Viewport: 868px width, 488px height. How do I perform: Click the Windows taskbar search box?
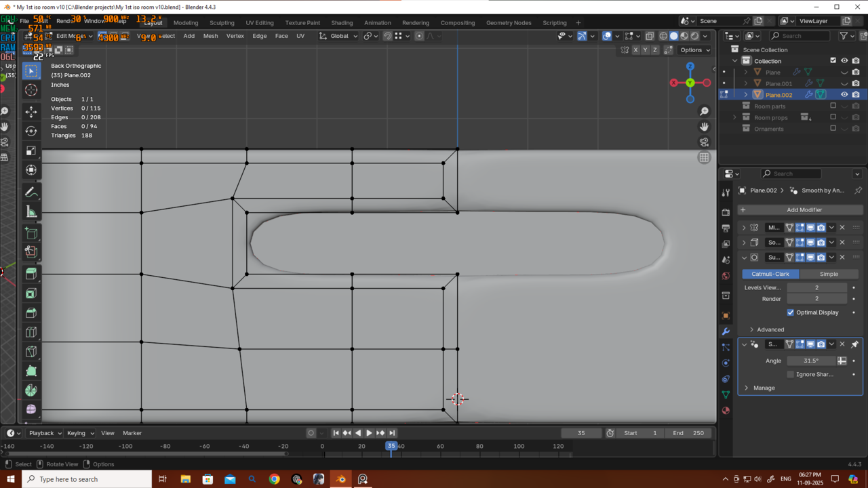coord(87,479)
